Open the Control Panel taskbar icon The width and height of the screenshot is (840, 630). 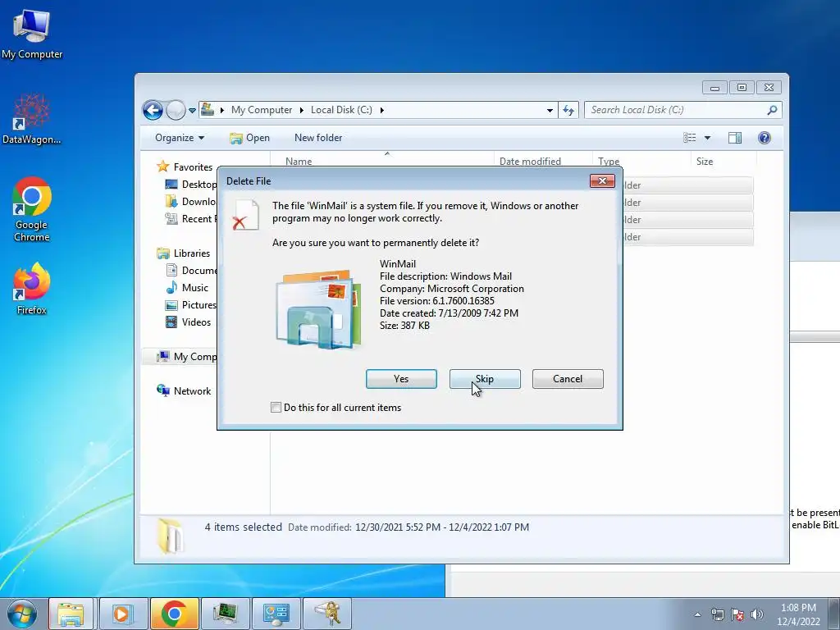click(276, 614)
